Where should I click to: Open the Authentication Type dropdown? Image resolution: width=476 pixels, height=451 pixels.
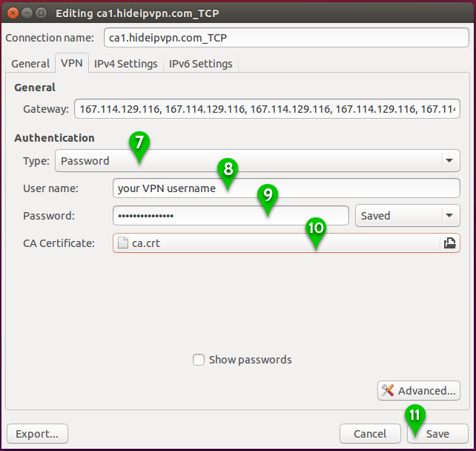click(x=257, y=161)
